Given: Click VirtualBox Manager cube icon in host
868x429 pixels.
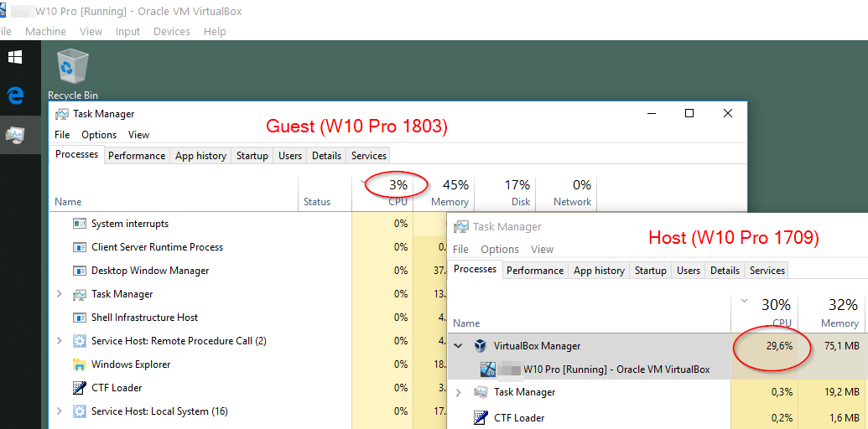Looking at the screenshot, I should click(x=480, y=346).
